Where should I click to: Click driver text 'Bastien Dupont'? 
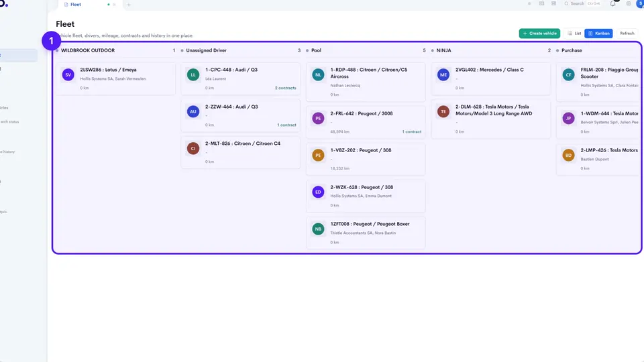click(595, 160)
